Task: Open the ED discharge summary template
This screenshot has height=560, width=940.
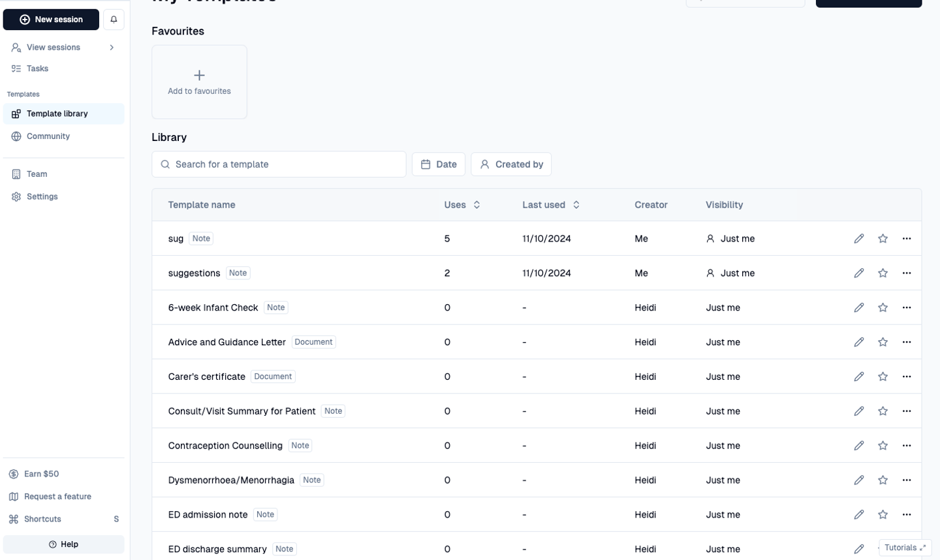Action: pos(217,550)
